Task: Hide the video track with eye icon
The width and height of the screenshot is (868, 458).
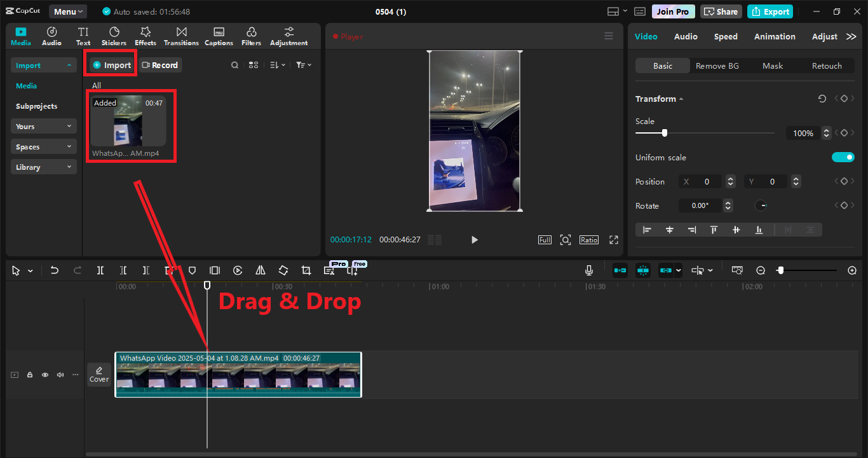Action: [x=45, y=375]
